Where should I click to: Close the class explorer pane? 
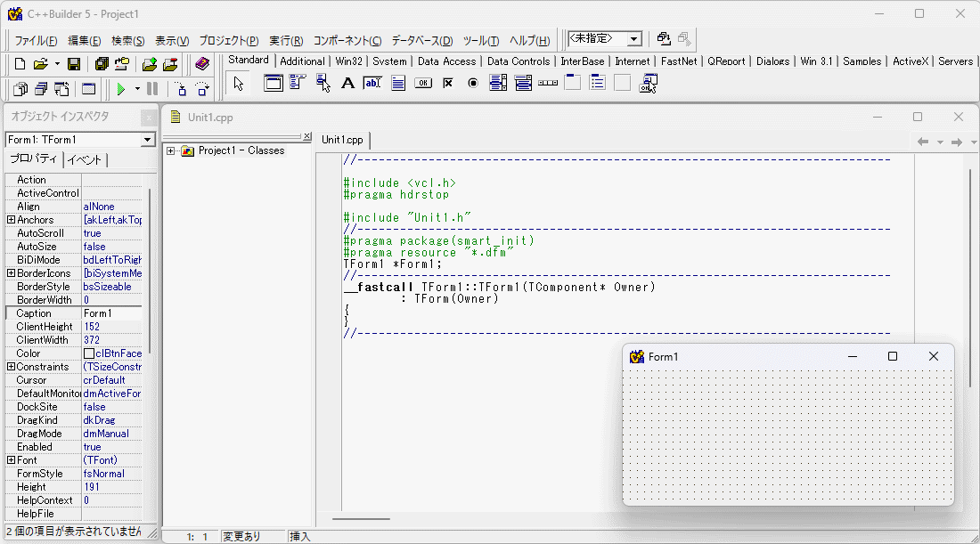(x=306, y=136)
